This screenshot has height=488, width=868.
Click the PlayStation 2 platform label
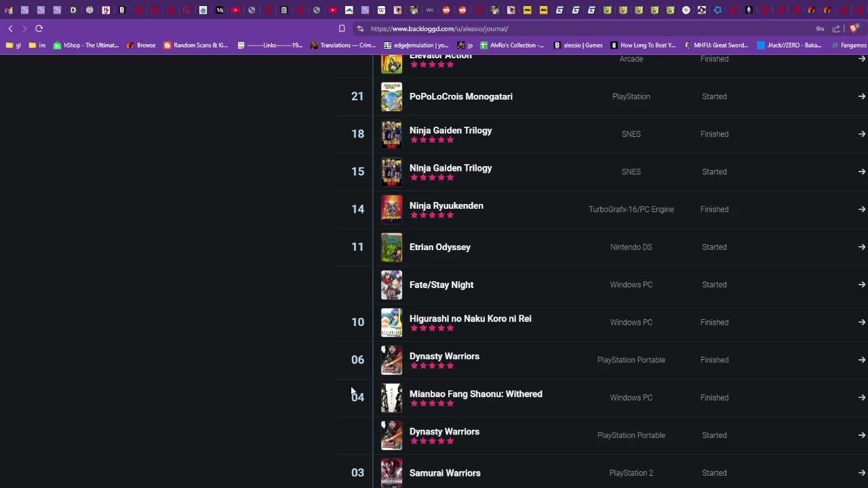(631, 473)
